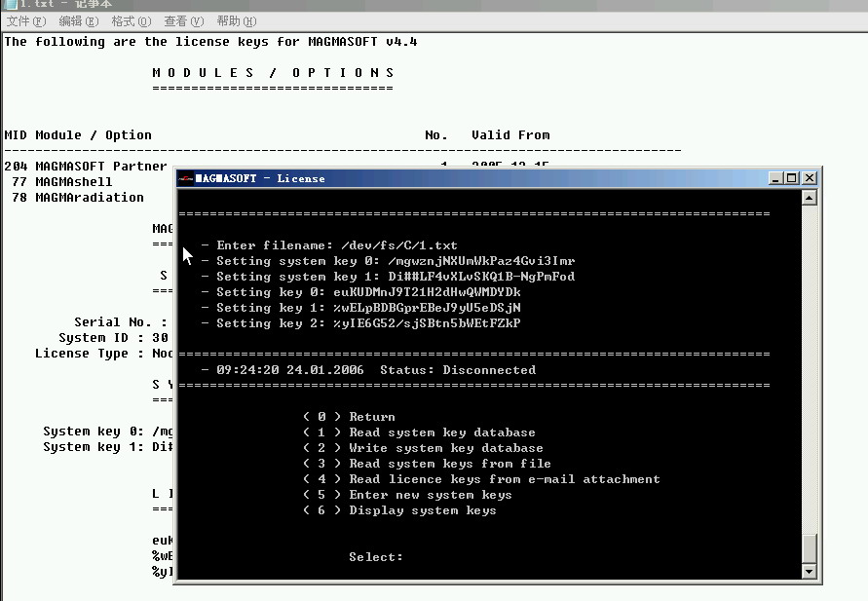Click the MID Module / Option column header
Screen dimensions: 868x601
click(78, 135)
